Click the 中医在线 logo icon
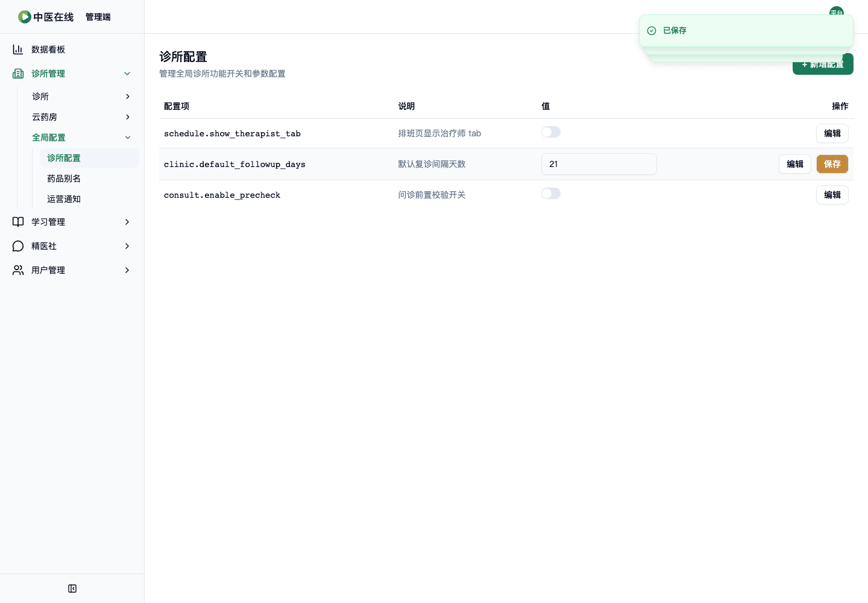Viewport: 868px width, 603px height. (25, 17)
